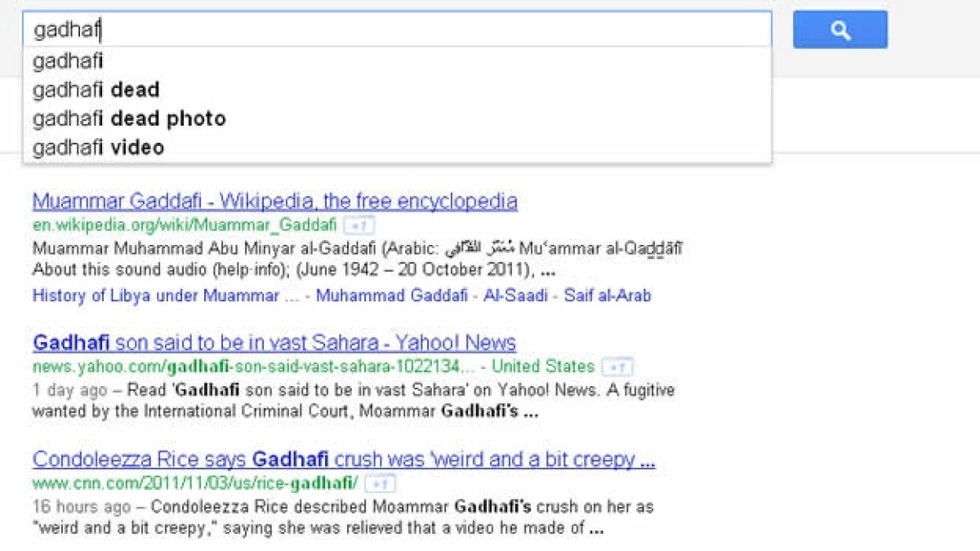Click inside the search text box
Screen dimensions: 980x551
pos(397,29)
